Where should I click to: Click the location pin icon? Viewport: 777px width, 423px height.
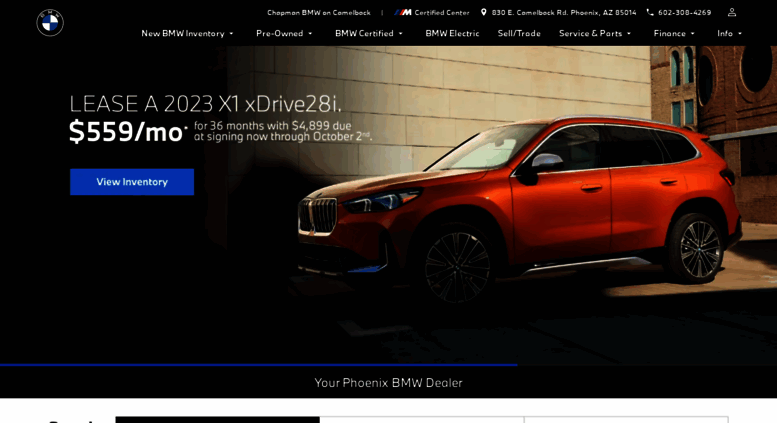484,12
